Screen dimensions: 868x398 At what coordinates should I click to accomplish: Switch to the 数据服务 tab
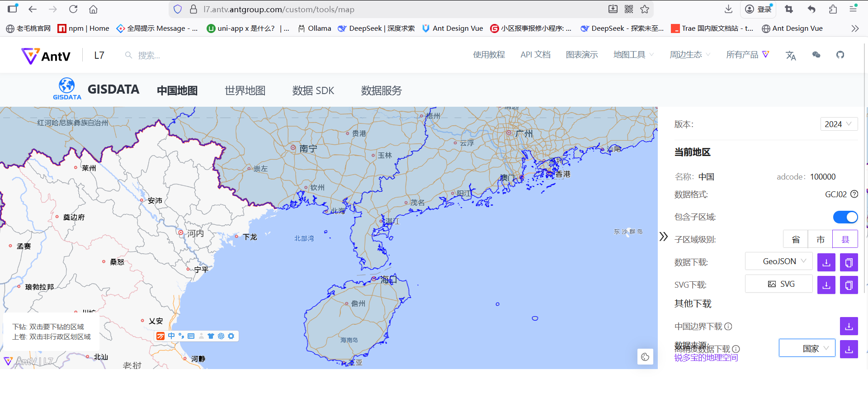[382, 90]
